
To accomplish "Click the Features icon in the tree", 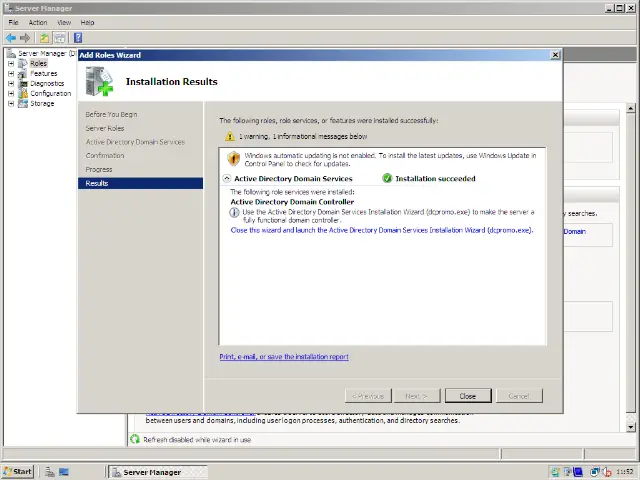I will click(23, 73).
